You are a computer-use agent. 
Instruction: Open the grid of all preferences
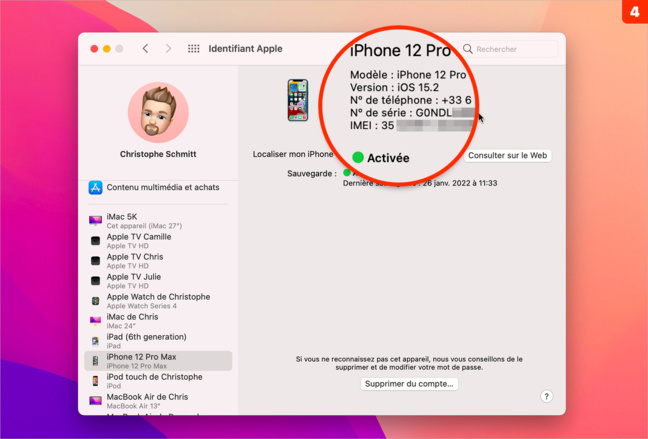click(193, 49)
